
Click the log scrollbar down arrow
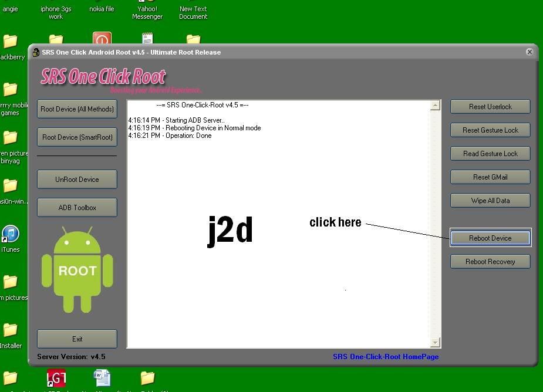click(435, 342)
